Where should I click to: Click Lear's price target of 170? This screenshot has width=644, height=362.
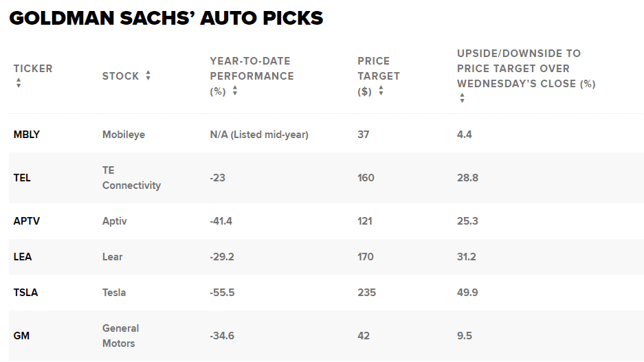coord(366,257)
